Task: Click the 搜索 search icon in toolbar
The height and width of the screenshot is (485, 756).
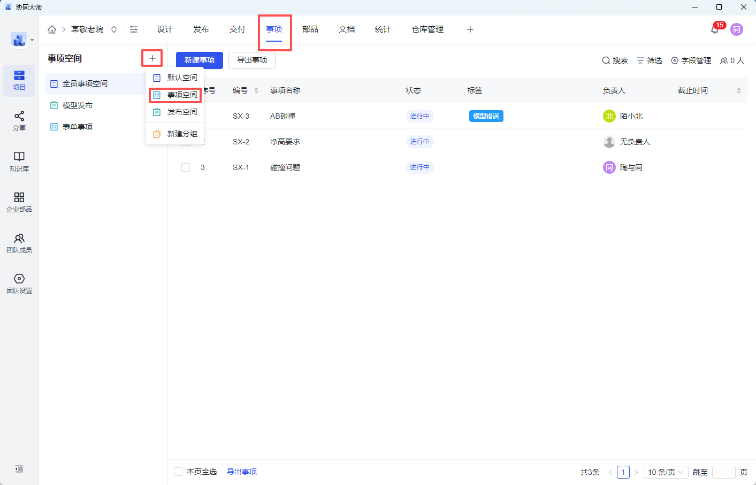Action: click(x=614, y=61)
